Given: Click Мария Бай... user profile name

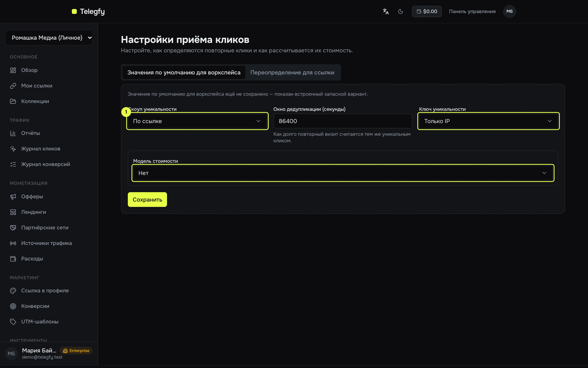Looking at the screenshot, I should (39, 350).
